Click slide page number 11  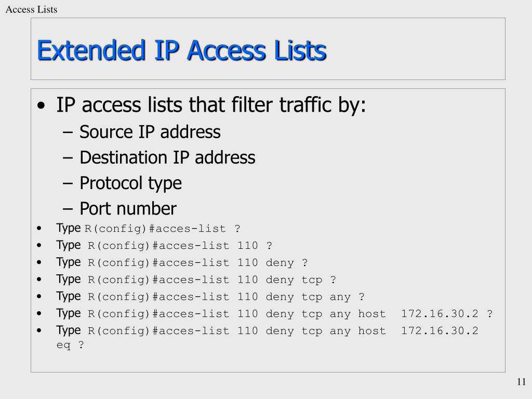pos(522,382)
